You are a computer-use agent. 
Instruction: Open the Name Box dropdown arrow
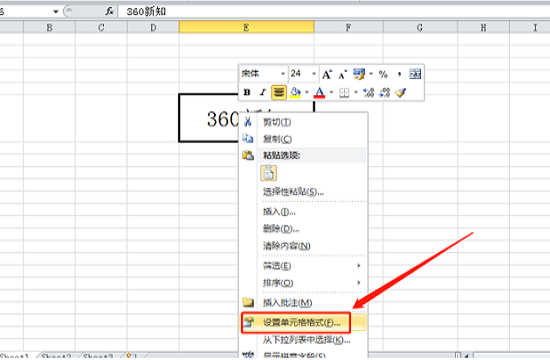point(55,12)
